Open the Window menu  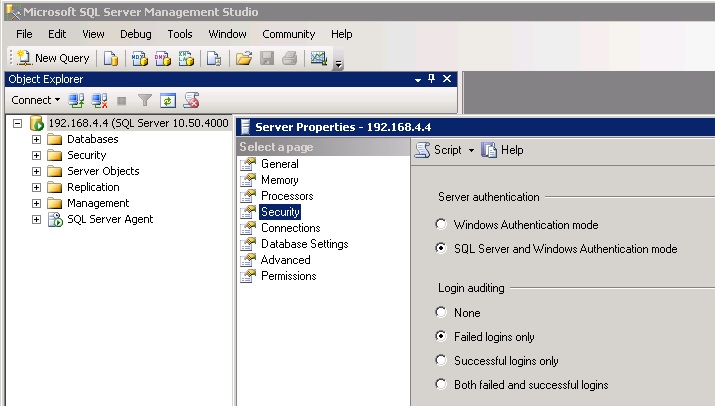227,34
